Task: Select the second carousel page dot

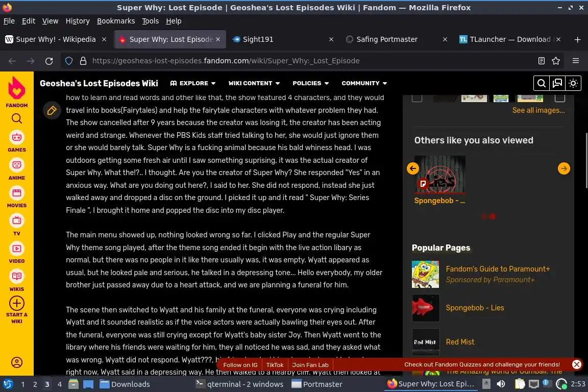Action: (493, 216)
